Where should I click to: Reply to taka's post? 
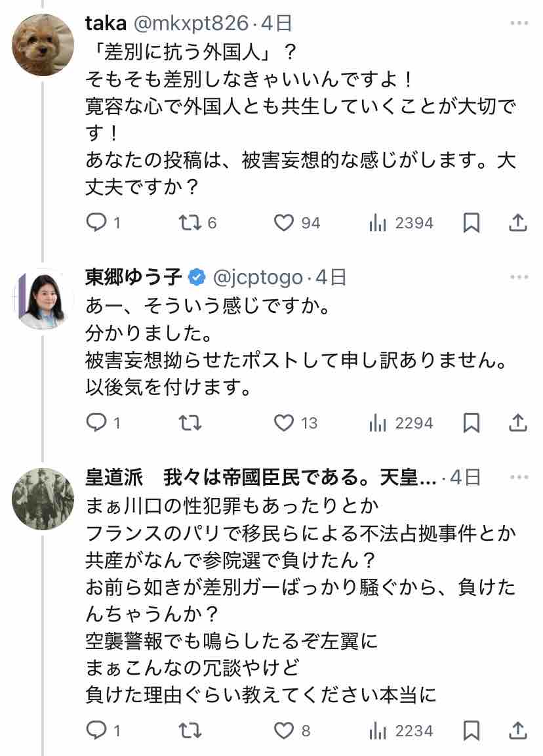pos(96,223)
